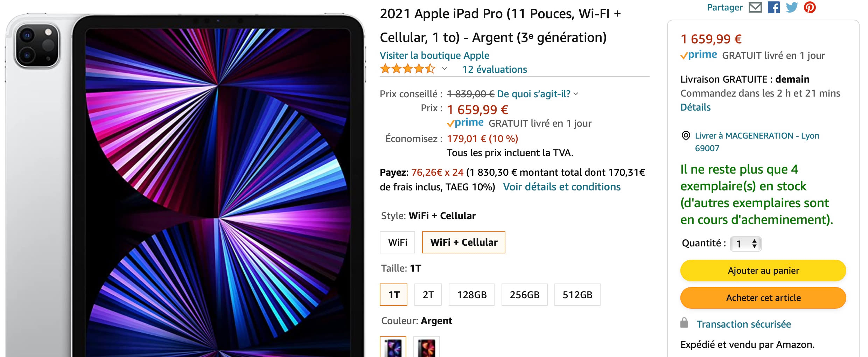Viewport: 868px width, 357px height.
Task: Expand the ratings breakdown chevron
Action: coord(444,69)
